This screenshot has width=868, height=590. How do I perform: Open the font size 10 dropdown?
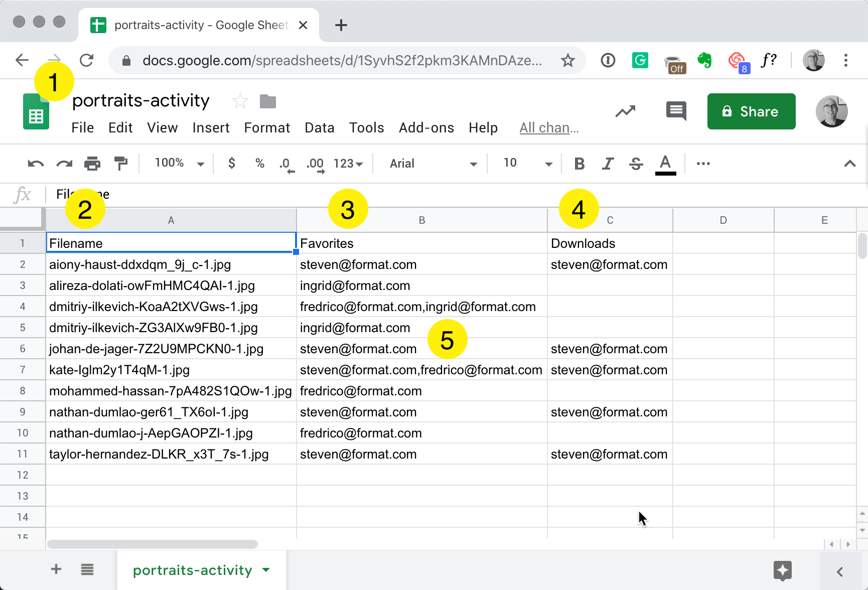tap(527, 164)
